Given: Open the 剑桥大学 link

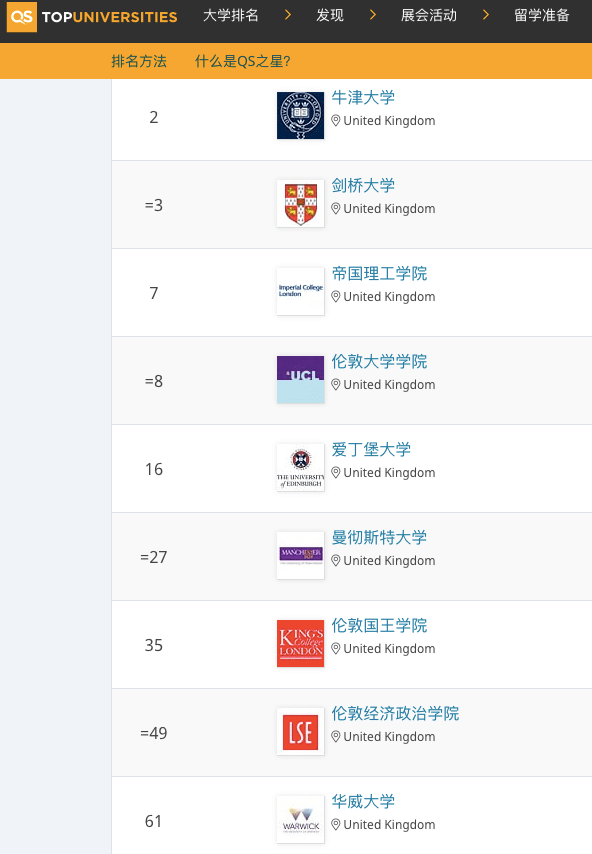Looking at the screenshot, I should (x=363, y=185).
